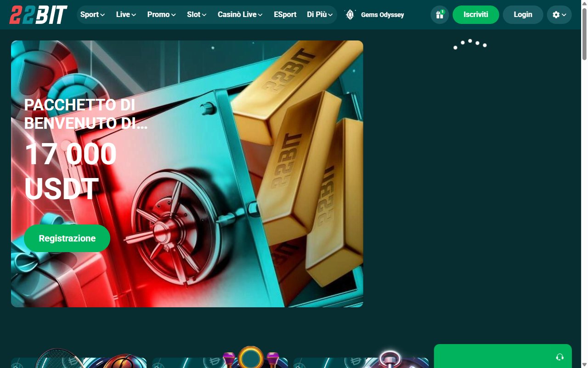Expand the Slot dropdown
The image size is (588, 368).
tap(197, 15)
